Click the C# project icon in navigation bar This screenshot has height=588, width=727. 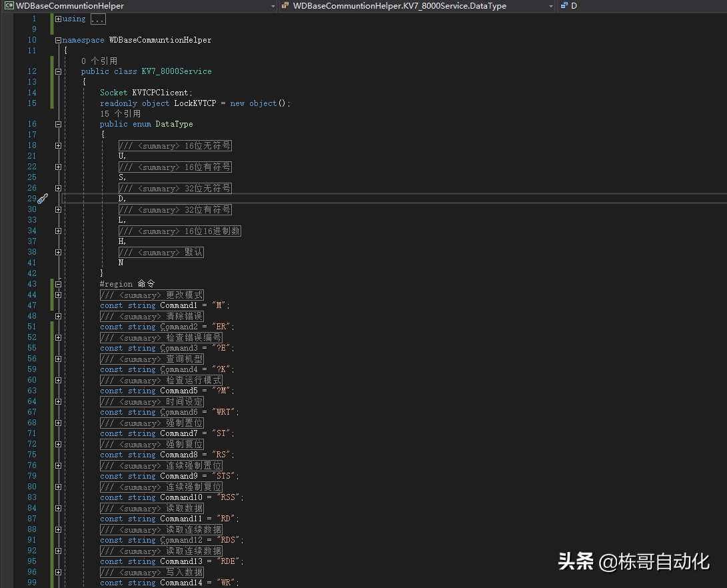coord(9,6)
